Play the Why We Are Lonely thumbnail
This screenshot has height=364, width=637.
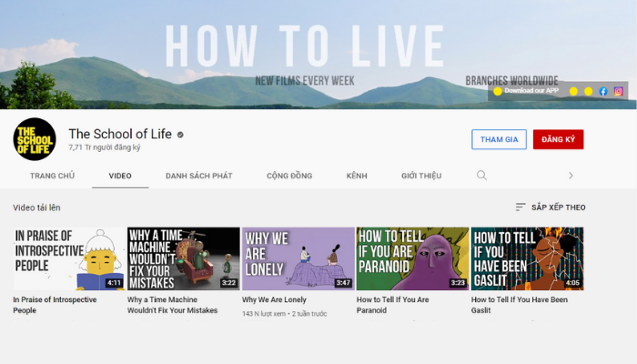pos(298,258)
